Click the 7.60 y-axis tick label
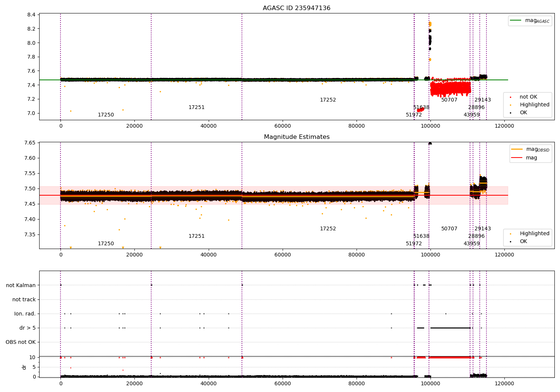 (x=30, y=158)
